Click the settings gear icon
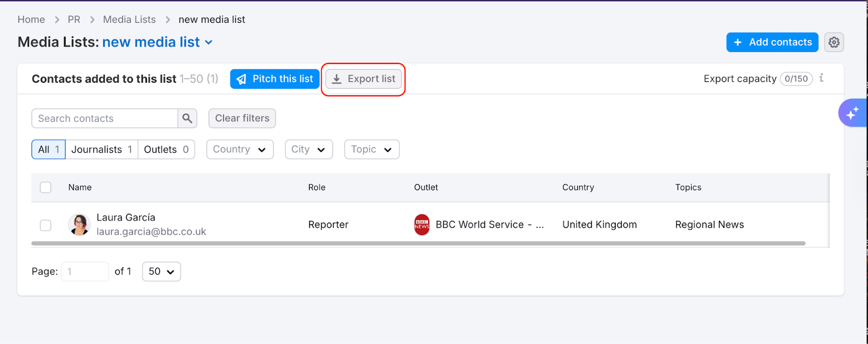The image size is (868, 344). (x=834, y=42)
